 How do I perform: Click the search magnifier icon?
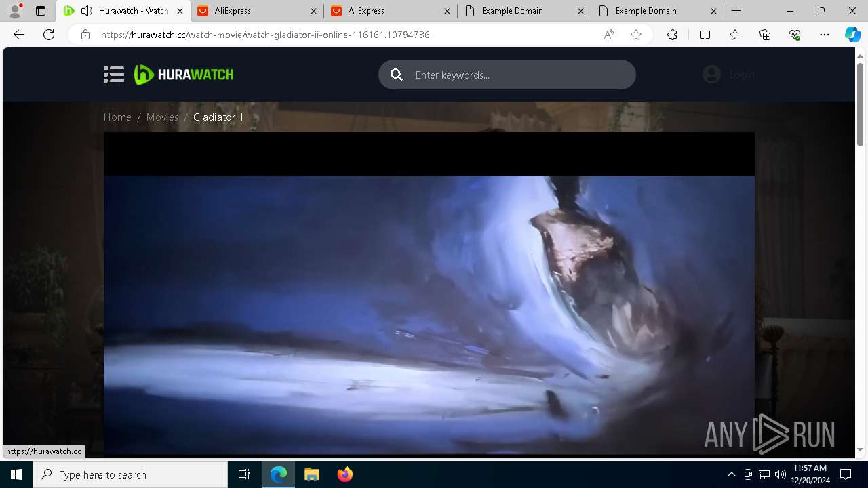[x=397, y=75]
